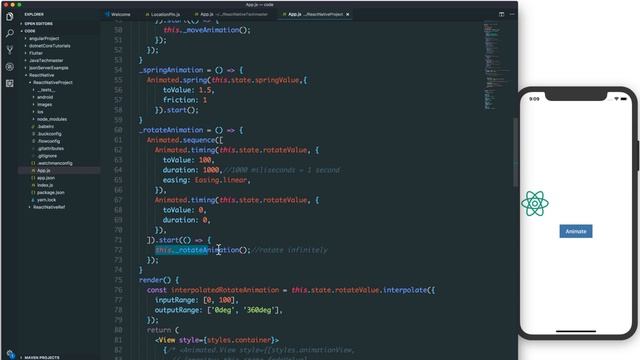
Task: Expand the android folder
Action: coord(45,97)
